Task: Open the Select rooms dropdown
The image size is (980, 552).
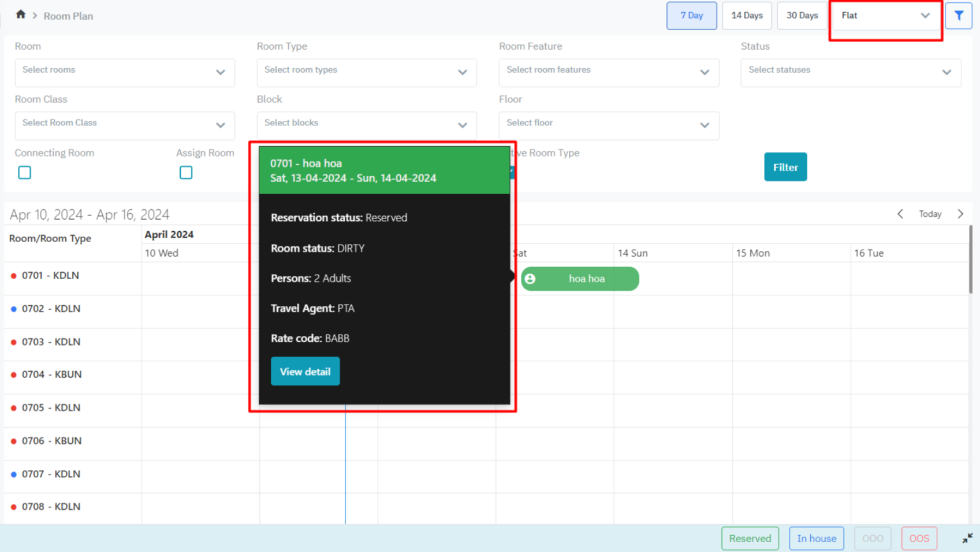Action: coord(124,72)
